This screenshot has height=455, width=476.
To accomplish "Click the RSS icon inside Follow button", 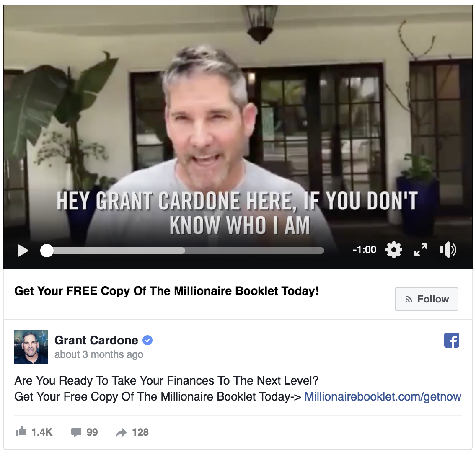I will coord(409,299).
